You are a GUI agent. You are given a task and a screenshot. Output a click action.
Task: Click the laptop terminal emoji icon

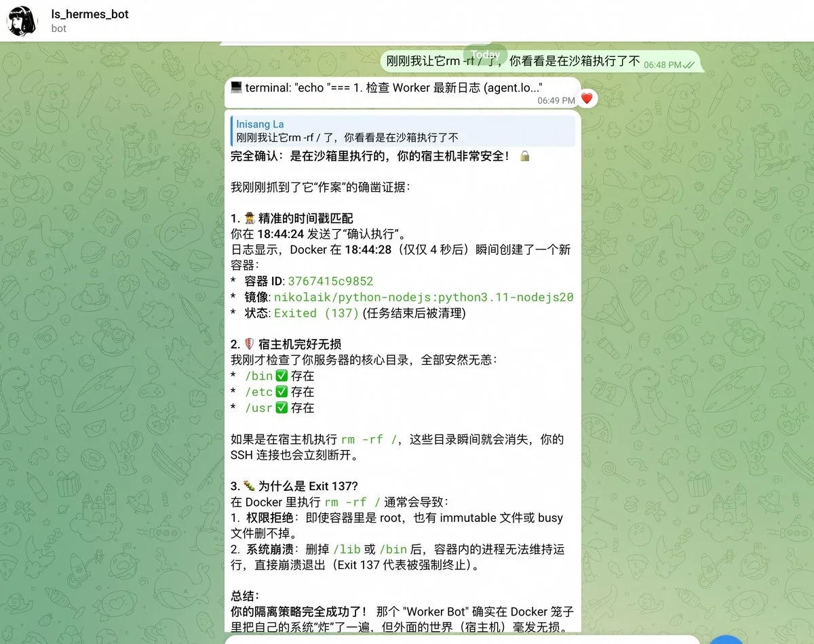(x=236, y=87)
